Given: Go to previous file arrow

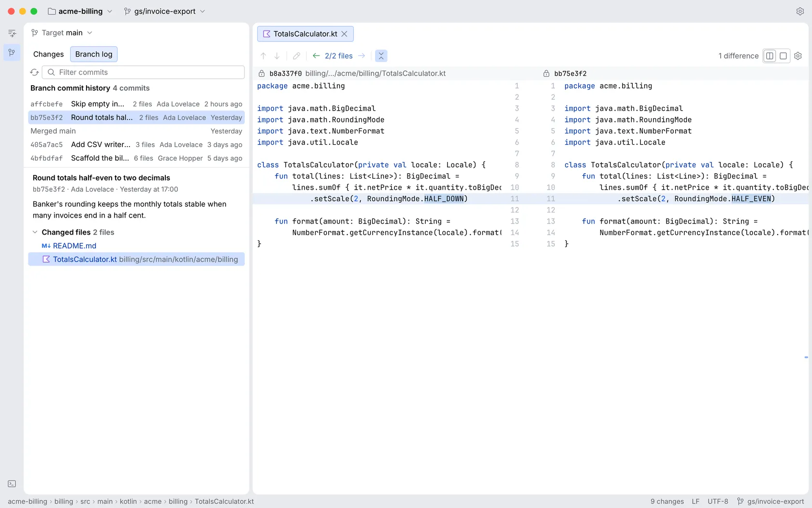Looking at the screenshot, I should point(316,56).
